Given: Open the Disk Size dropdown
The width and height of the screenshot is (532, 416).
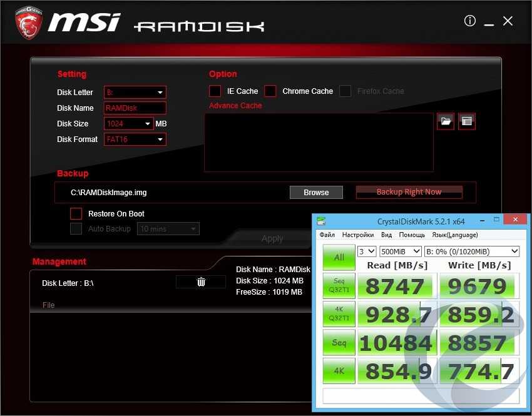Looking at the screenshot, I should click(128, 123).
